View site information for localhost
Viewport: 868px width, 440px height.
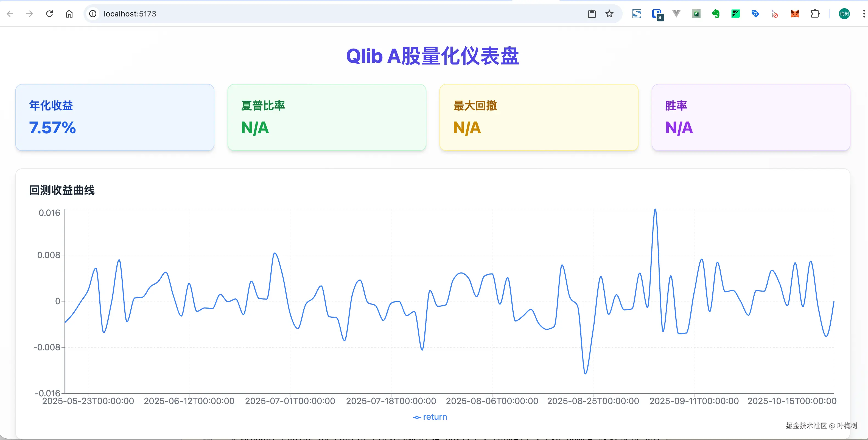click(x=93, y=14)
